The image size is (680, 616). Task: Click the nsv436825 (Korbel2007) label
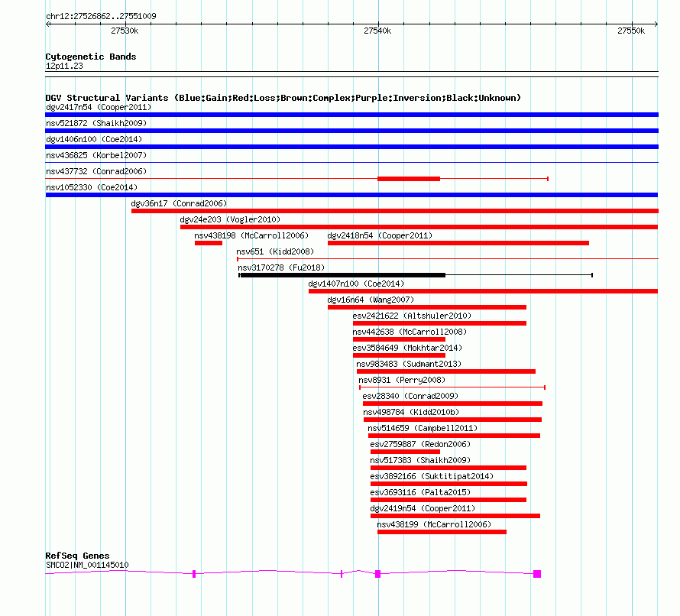click(x=96, y=155)
